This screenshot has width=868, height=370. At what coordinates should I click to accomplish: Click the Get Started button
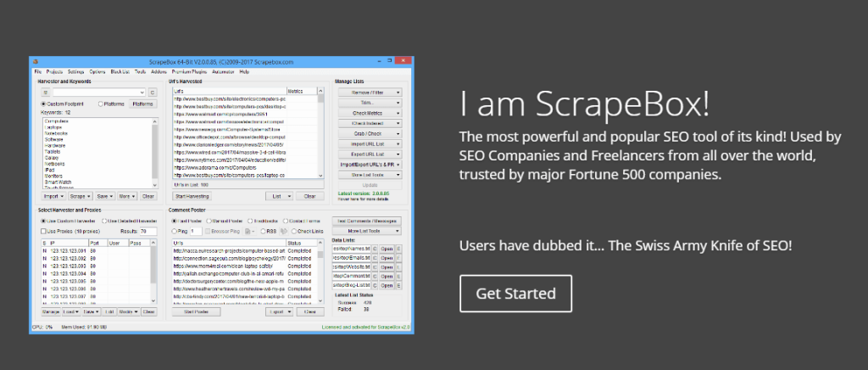(515, 294)
